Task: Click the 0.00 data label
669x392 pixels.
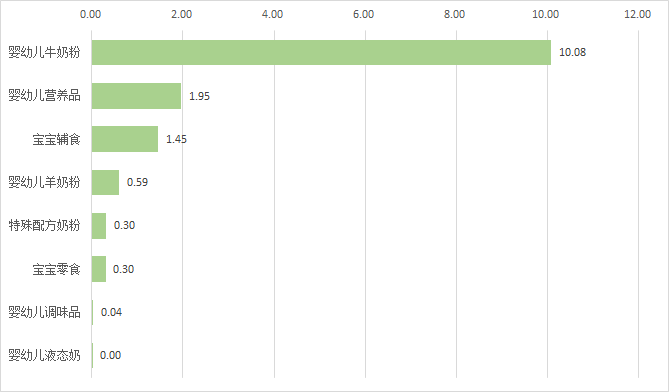Action: click(111, 355)
